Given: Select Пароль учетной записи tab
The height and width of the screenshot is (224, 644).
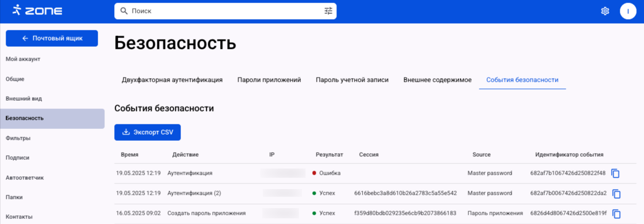Looking at the screenshot, I should 352,80.
